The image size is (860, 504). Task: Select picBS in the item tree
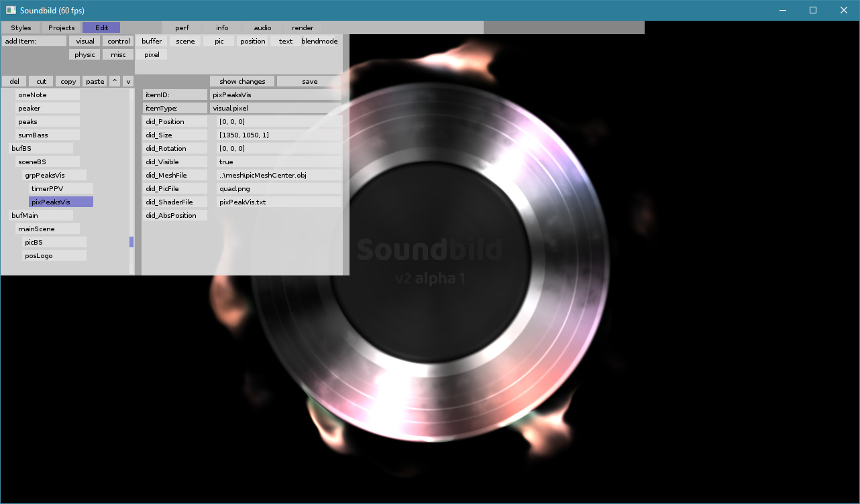54,242
